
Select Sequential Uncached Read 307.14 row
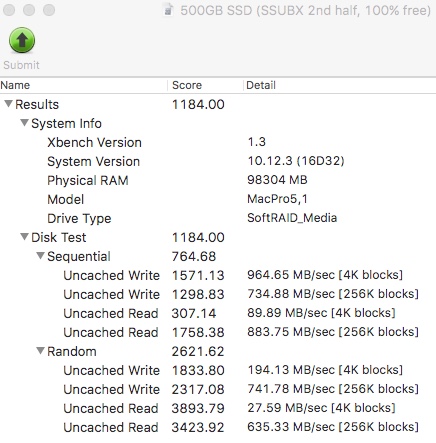coord(218,313)
